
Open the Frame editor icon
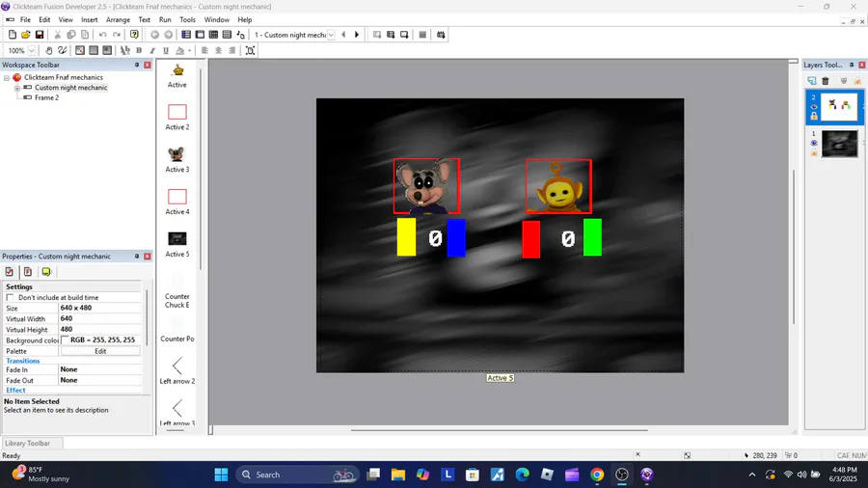(x=200, y=35)
